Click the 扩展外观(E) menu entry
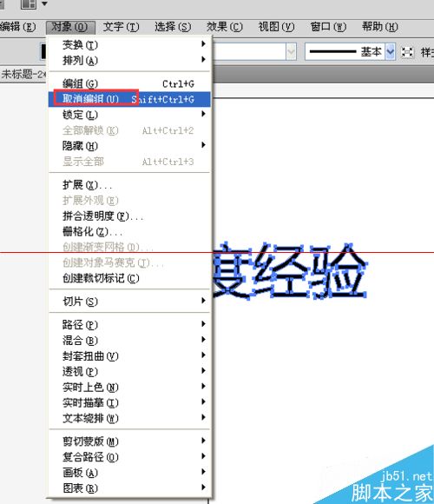 click(x=129, y=200)
